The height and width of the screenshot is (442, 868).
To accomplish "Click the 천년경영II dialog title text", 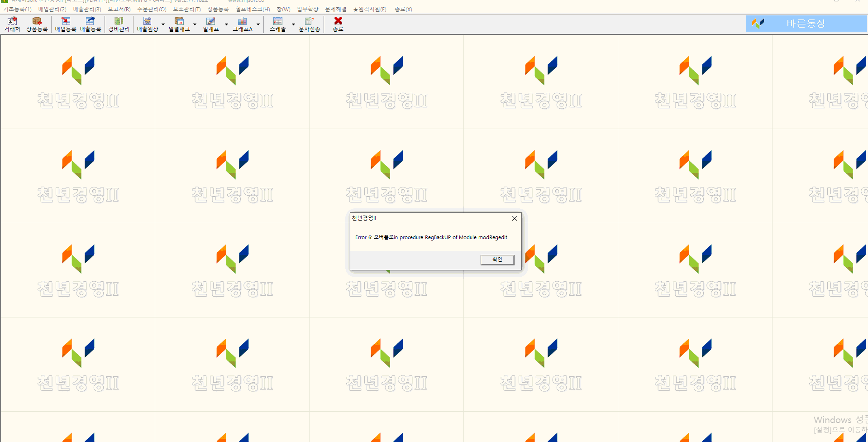I will click(x=364, y=218).
